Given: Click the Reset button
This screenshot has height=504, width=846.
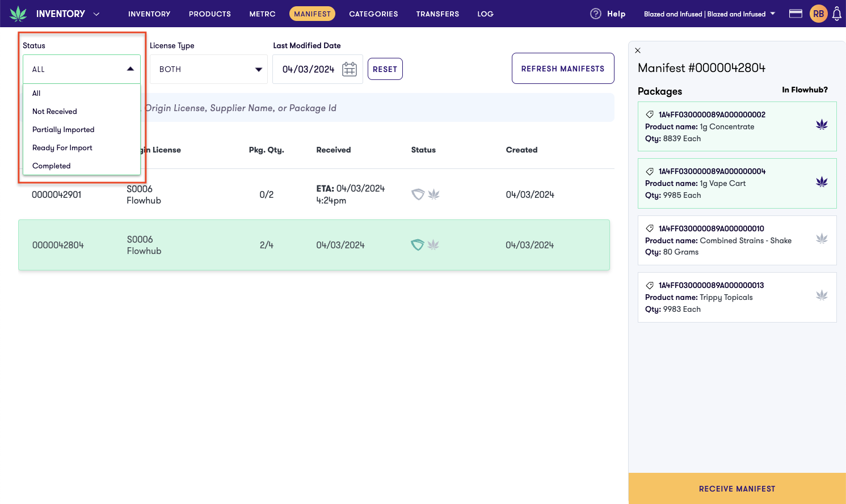Looking at the screenshot, I should [385, 69].
